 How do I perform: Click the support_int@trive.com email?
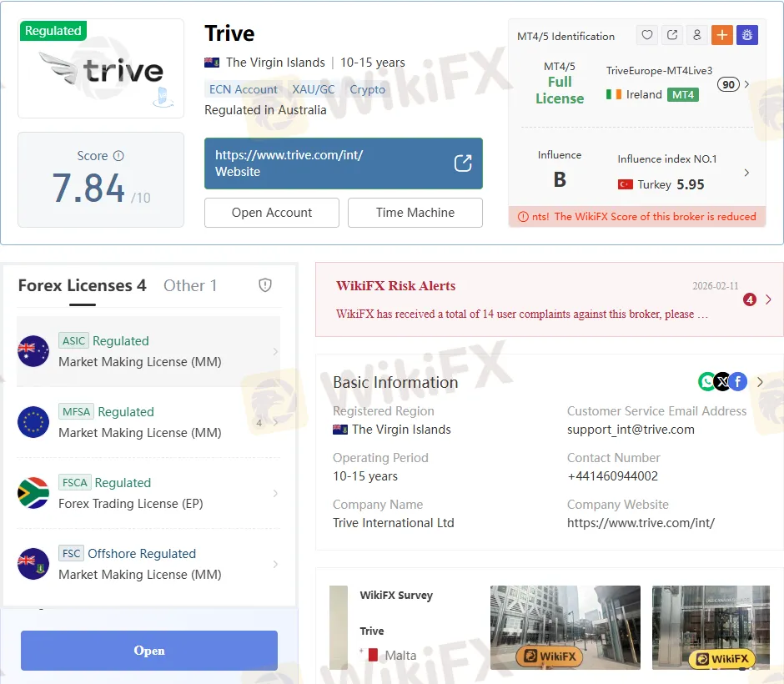[631, 430]
